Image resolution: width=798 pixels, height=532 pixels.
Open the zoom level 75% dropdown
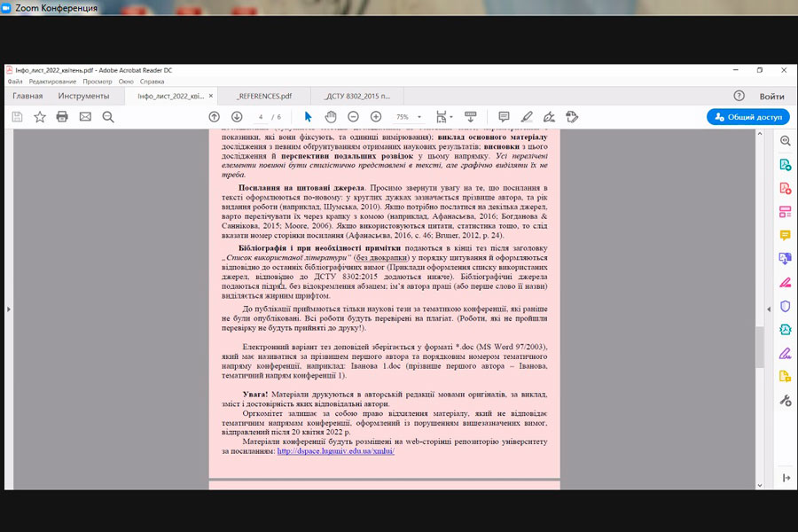tap(407, 117)
